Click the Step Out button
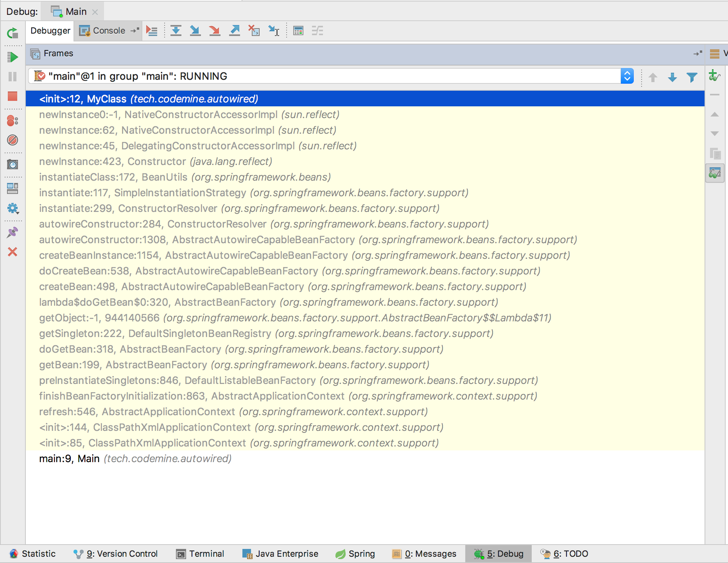Screen dimensions: 728x563 pyautogui.click(x=235, y=31)
